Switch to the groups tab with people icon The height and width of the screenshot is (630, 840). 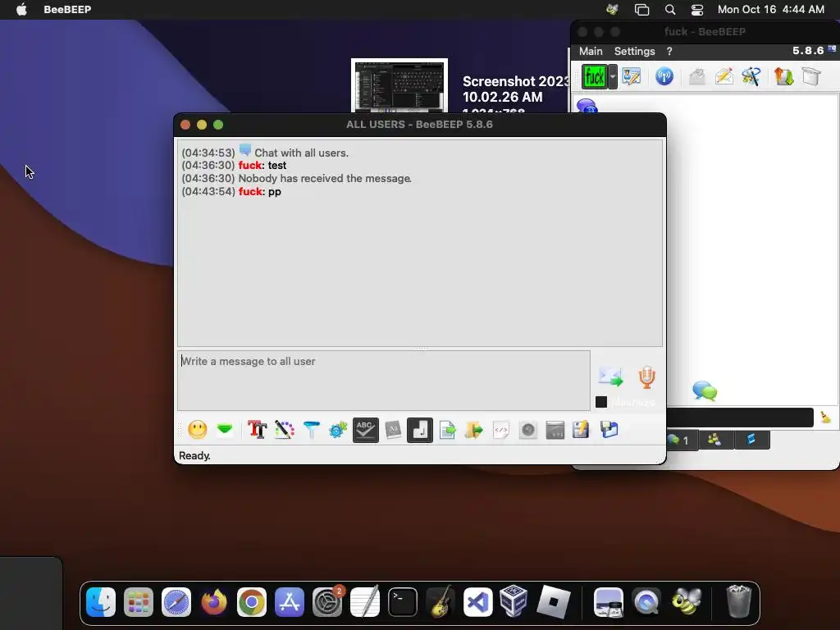pyautogui.click(x=715, y=440)
